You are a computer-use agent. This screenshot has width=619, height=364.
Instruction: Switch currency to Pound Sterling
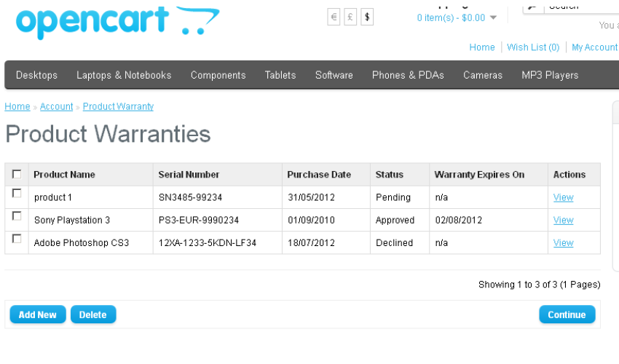point(350,17)
